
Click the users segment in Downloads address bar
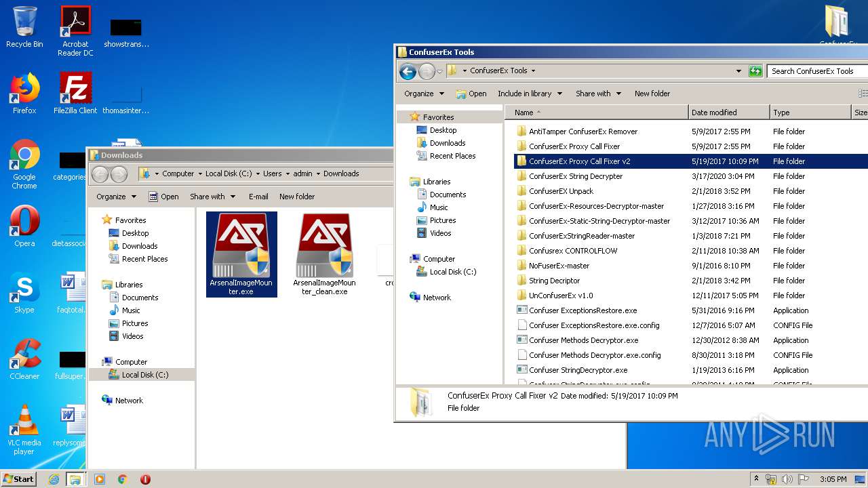coord(272,174)
